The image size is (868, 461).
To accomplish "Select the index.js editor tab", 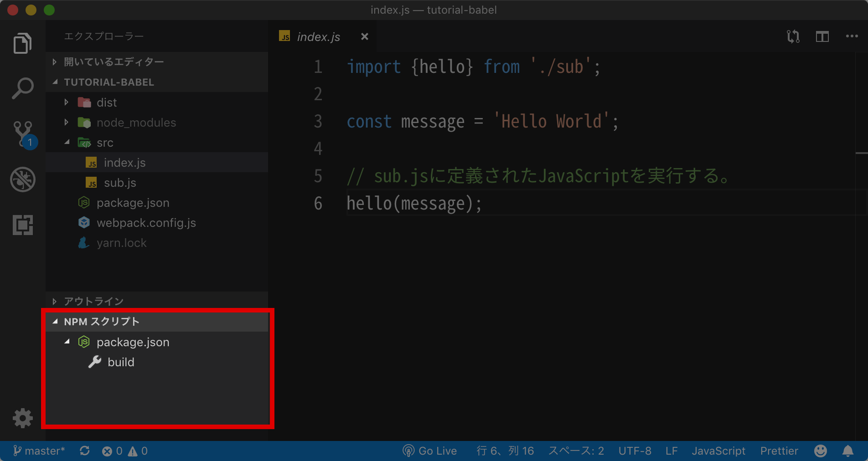I will (x=318, y=37).
